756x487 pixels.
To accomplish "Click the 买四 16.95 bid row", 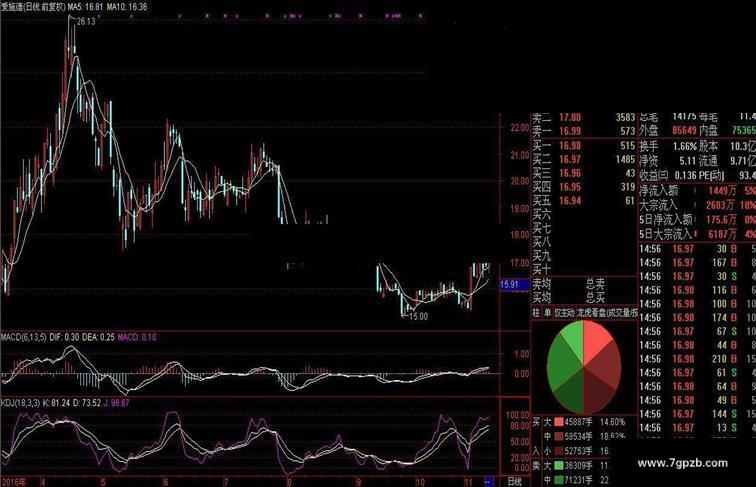I will pyautogui.click(x=584, y=187).
